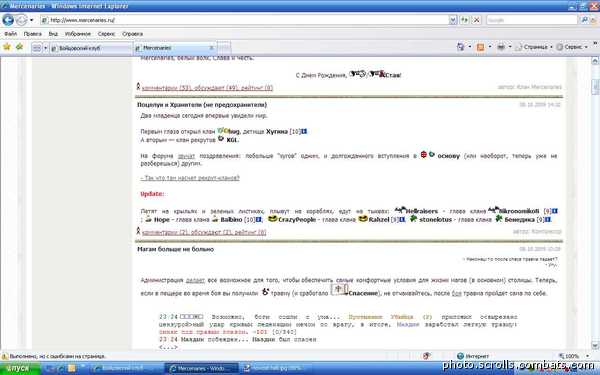Close the Mercenaries tab
Viewport: 600px width, 375px height.
(x=211, y=48)
